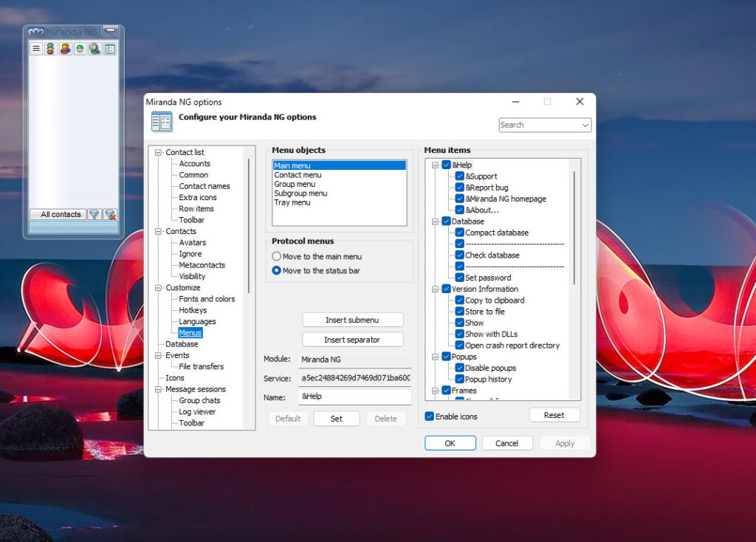Open find/add contacts magnifier icon
The height and width of the screenshot is (542, 756).
tap(95, 49)
